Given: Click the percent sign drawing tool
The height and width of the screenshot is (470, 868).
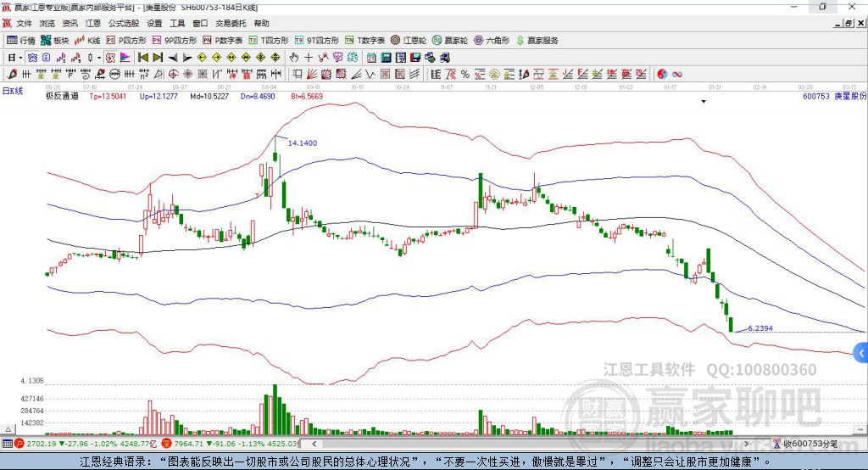Looking at the screenshot, I should 465,74.
